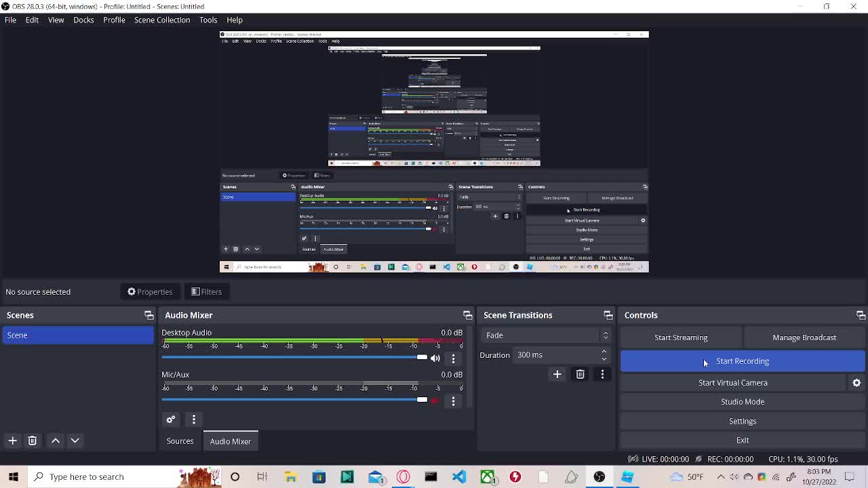Click the Exit button
868x488 pixels.
click(743, 440)
